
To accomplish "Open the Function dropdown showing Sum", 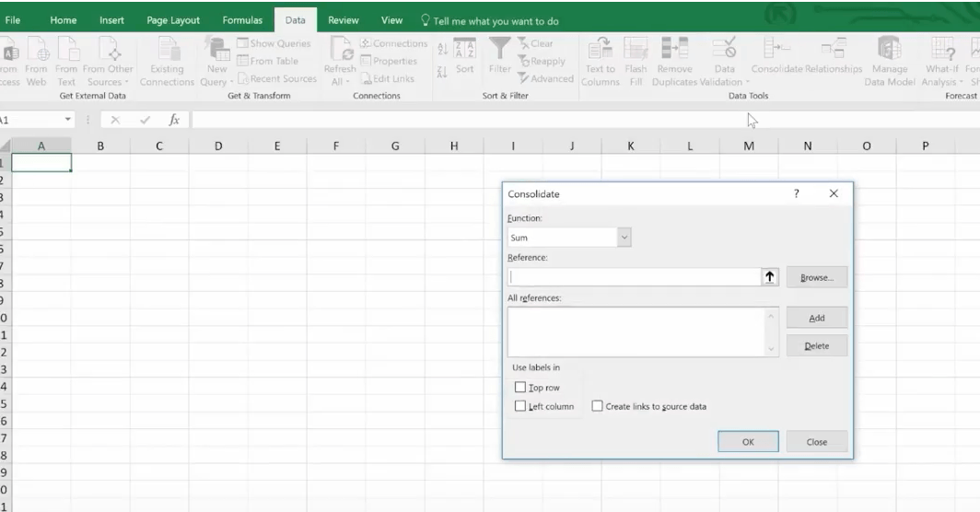I will point(624,238).
